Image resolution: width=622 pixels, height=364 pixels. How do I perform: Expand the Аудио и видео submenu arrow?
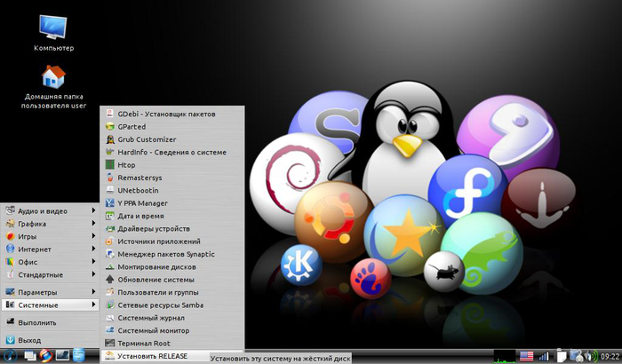(93, 210)
